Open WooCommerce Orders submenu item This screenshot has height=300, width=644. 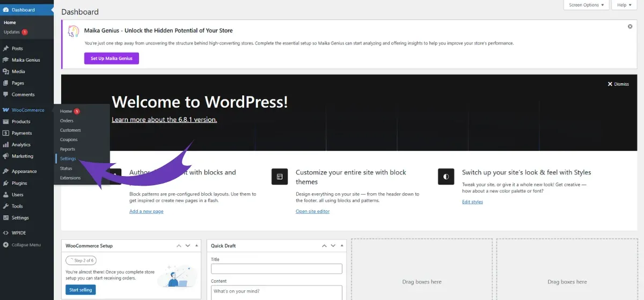click(67, 121)
